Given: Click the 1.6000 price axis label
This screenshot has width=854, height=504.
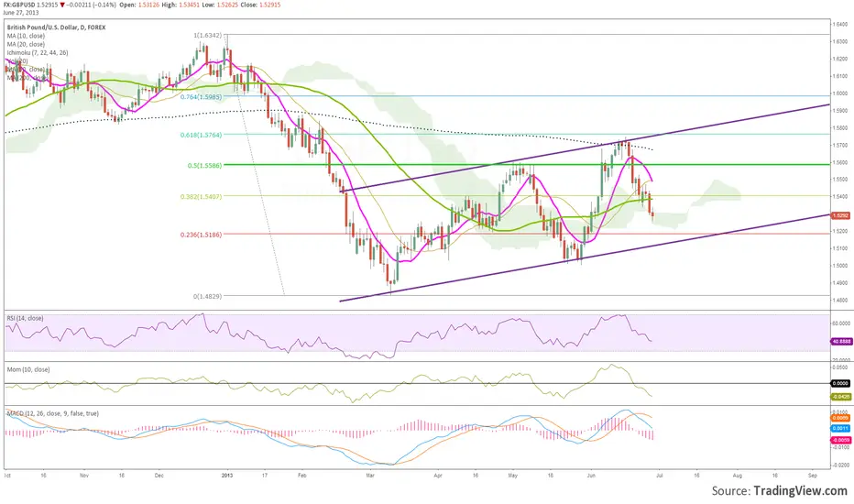Looking at the screenshot, I should (840, 93).
